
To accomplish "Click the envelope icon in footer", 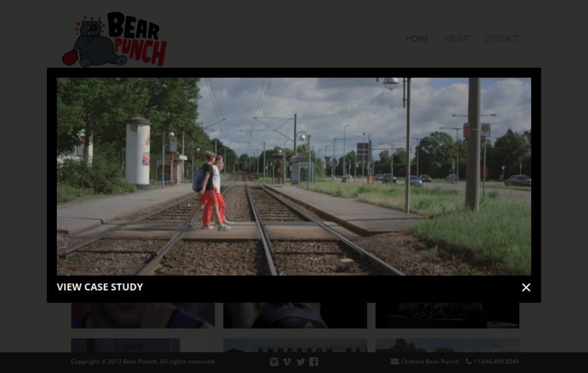I will pyautogui.click(x=394, y=362).
